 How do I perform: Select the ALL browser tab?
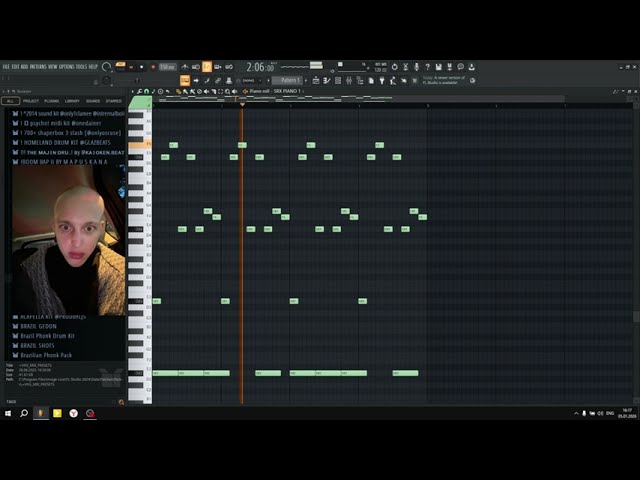pos(10,101)
